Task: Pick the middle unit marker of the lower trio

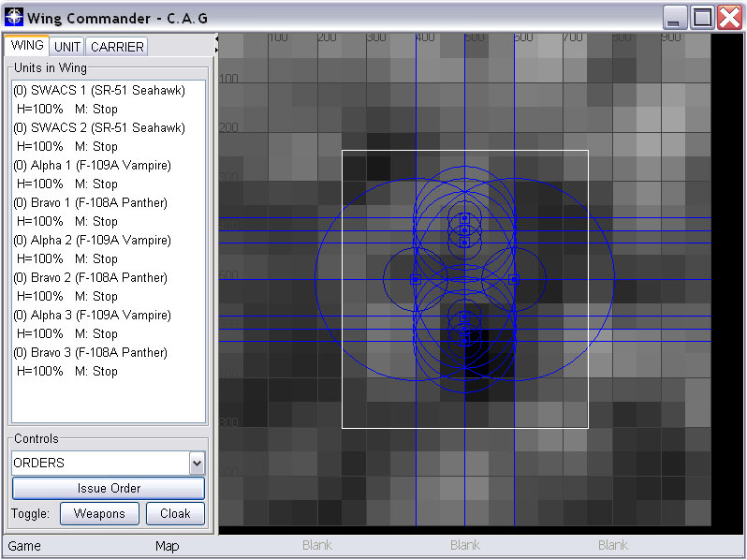Action: (x=464, y=329)
